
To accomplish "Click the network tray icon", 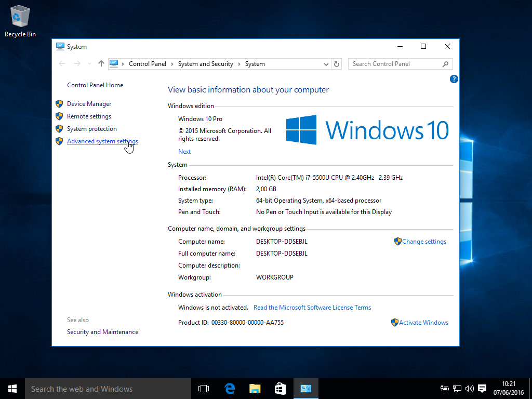I will pos(457,389).
